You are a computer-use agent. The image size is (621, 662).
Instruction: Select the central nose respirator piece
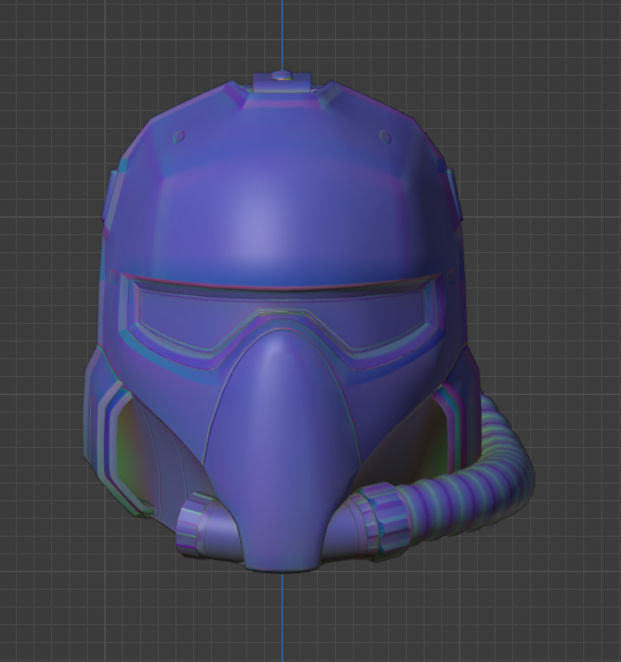(x=282, y=452)
